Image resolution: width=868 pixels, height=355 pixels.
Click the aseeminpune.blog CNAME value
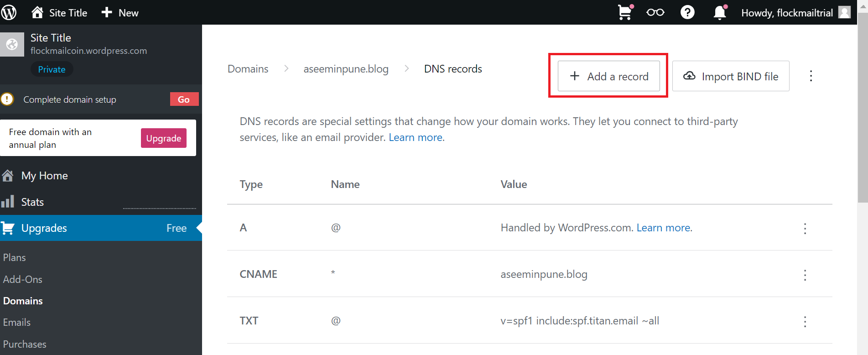tap(544, 274)
